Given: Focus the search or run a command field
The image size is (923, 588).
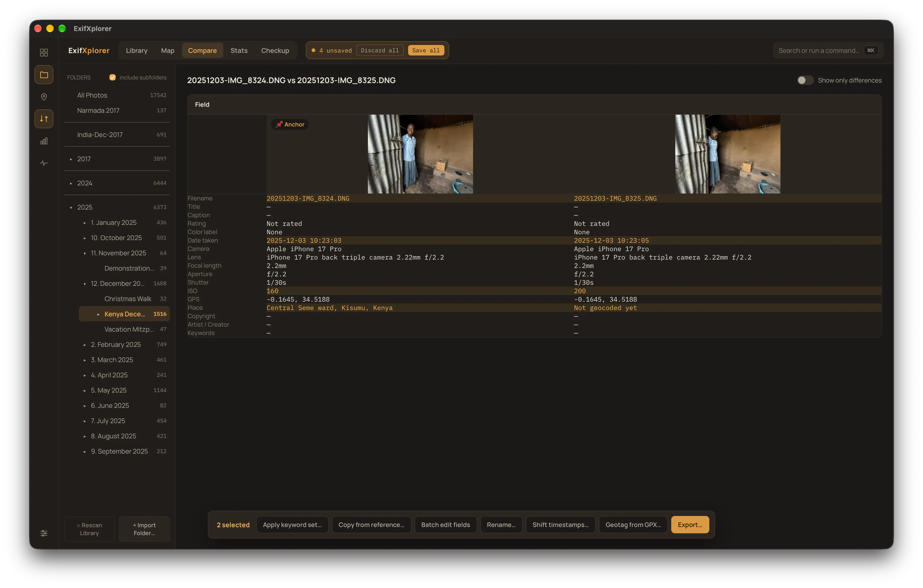Looking at the screenshot, I should [x=828, y=50].
